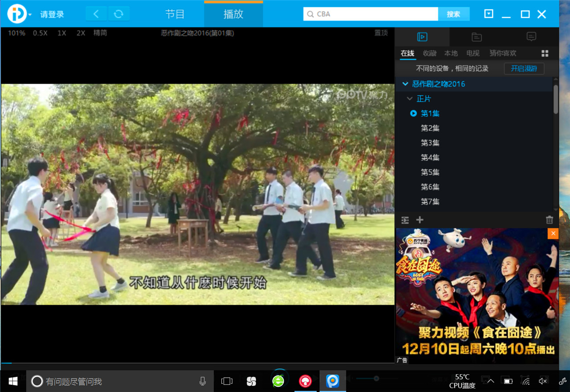The width and height of the screenshot is (570, 392).
Task: Select episode 第7集
Action: tap(430, 202)
